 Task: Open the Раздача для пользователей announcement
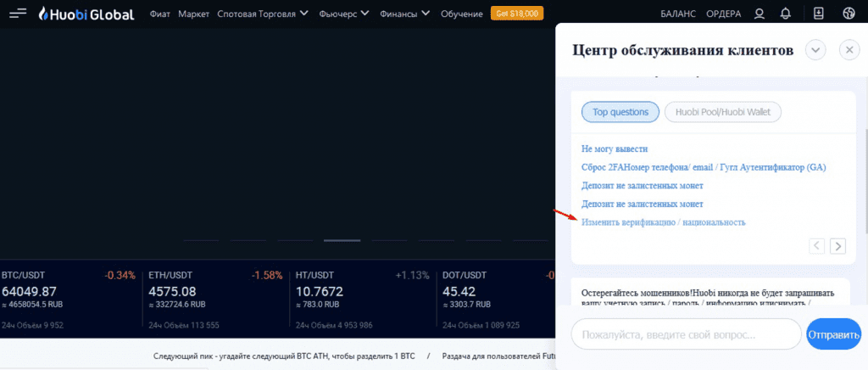click(498, 356)
